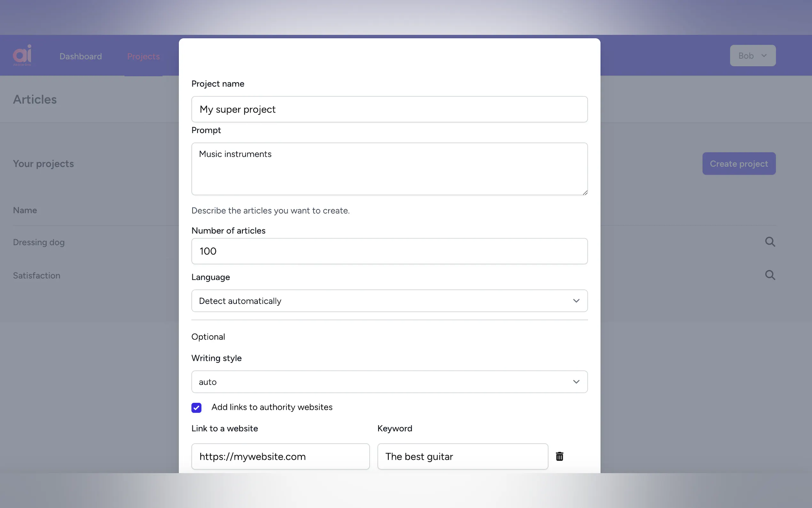Select the Number of articles field
Image resolution: width=812 pixels, height=508 pixels.
(x=389, y=251)
